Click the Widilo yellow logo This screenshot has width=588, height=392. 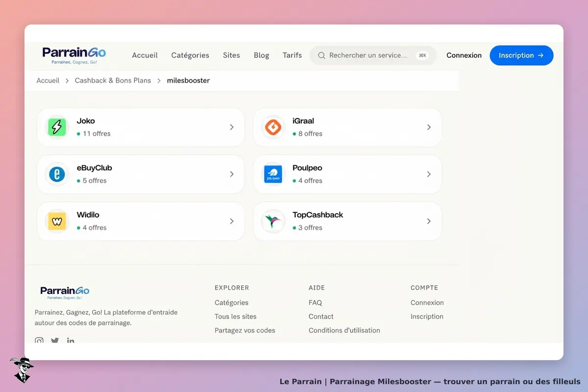pos(57,221)
